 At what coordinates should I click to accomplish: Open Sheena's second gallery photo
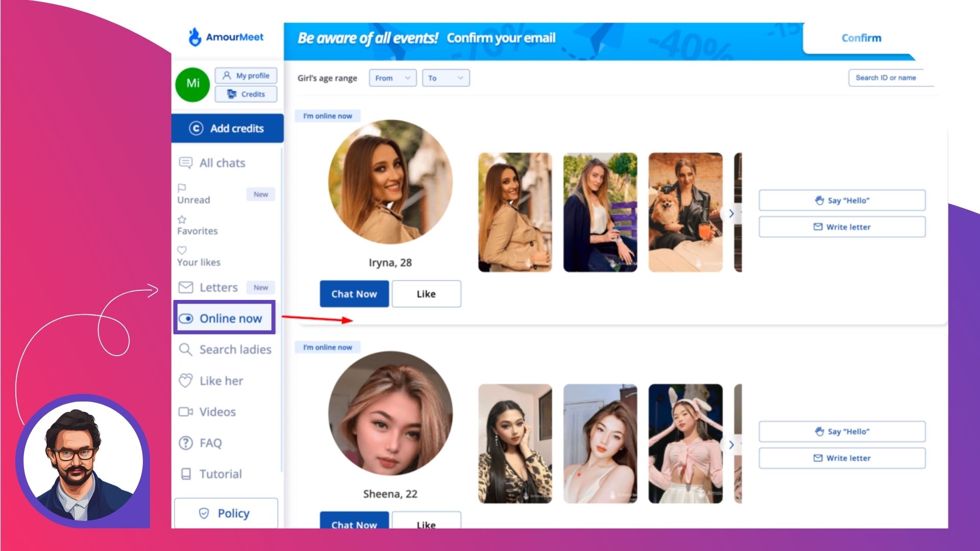click(600, 443)
